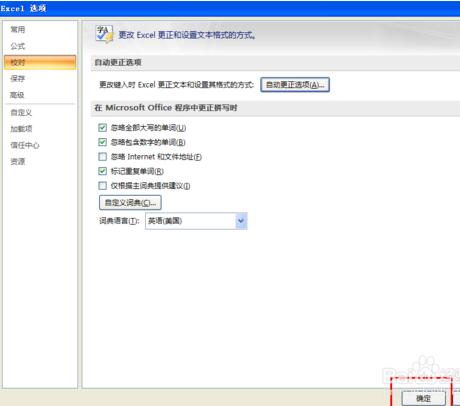Uncheck 忽略全部大写的单词 checkbox
This screenshot has height=406, width=460.
click(x=103, y=127)
